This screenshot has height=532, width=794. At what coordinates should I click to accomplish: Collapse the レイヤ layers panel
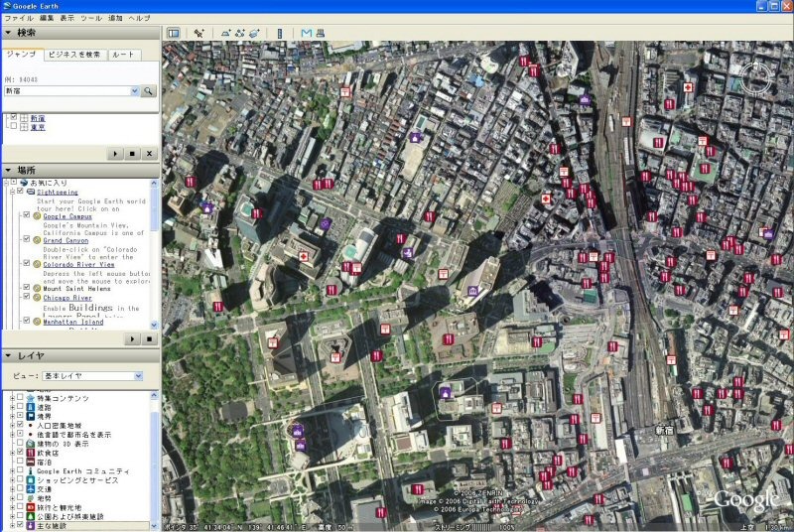click(8, 356)
